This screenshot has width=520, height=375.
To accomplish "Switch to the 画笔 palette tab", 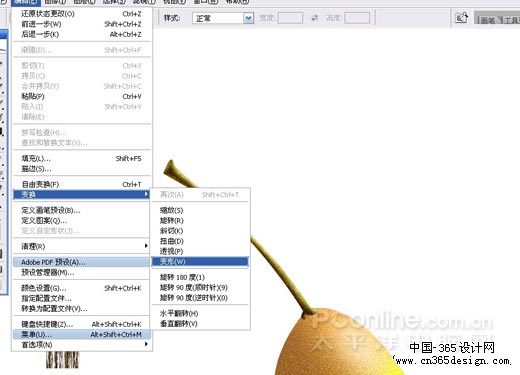I will [x=488, y=20].
